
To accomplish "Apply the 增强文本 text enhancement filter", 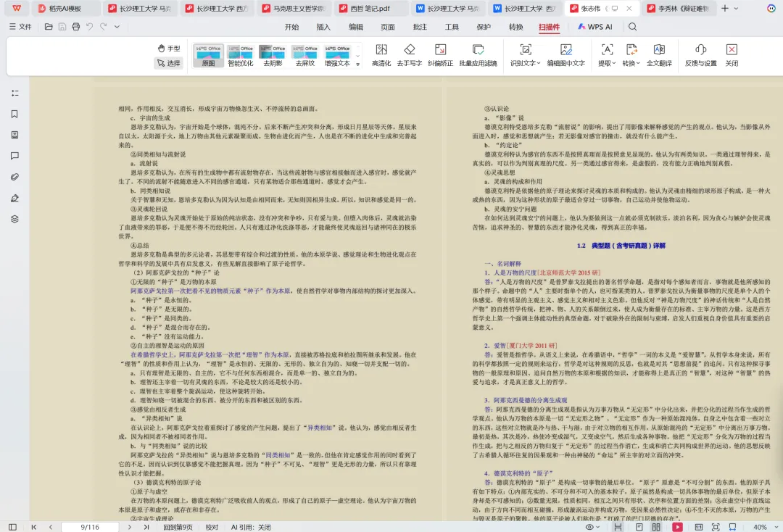I will pyautogui.click(x=337, y=55).
